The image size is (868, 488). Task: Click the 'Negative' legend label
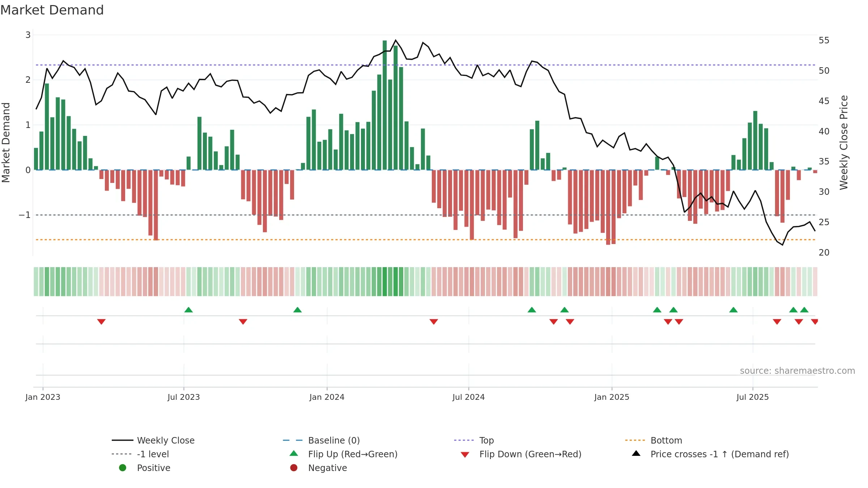(x=327, y=468)
